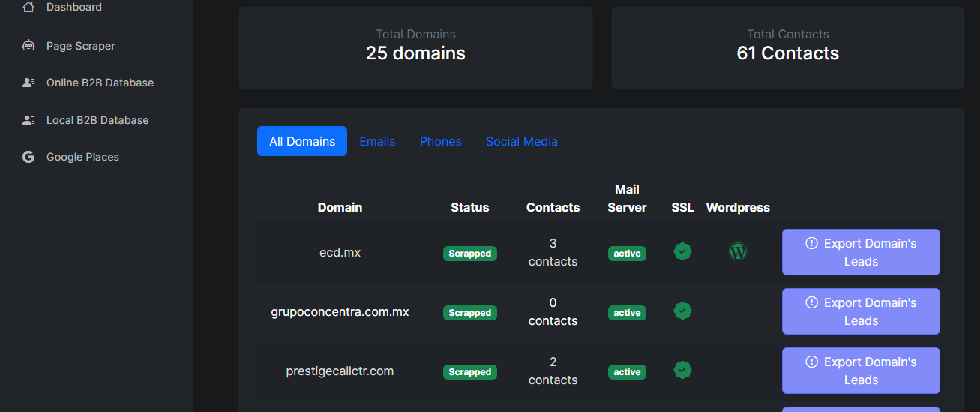
Task: Click the Scrapped status badge for ecd.mx
Action: [470, 254]
